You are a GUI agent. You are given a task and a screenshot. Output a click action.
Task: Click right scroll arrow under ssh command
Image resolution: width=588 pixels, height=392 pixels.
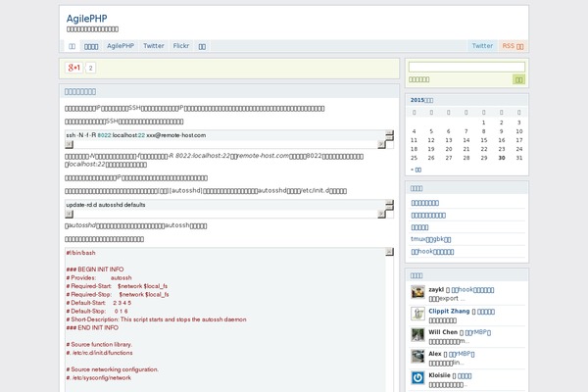coord(381,144)
